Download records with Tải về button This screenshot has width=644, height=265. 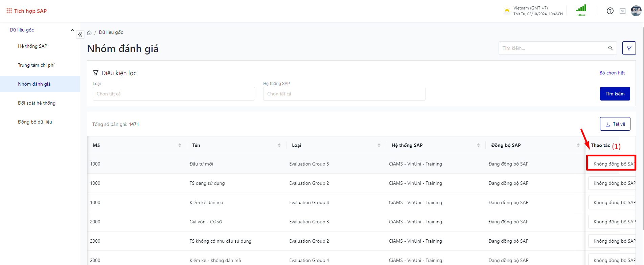click(x=615, y=124)
